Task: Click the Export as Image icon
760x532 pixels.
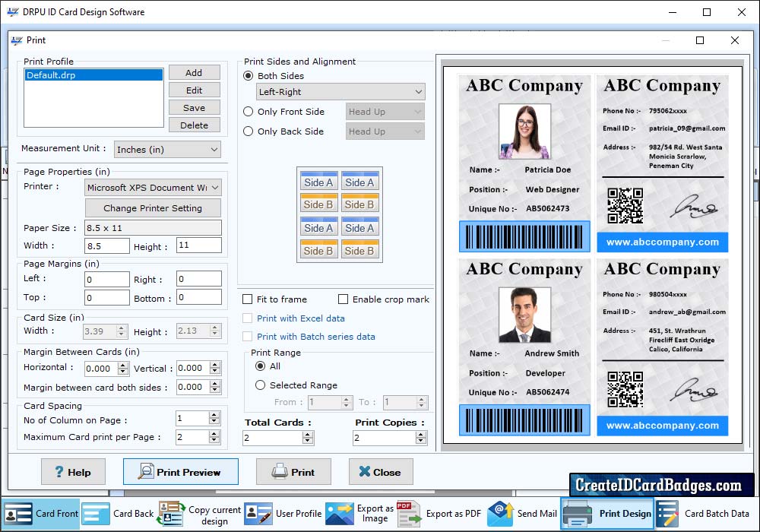Action: (340, 514)
